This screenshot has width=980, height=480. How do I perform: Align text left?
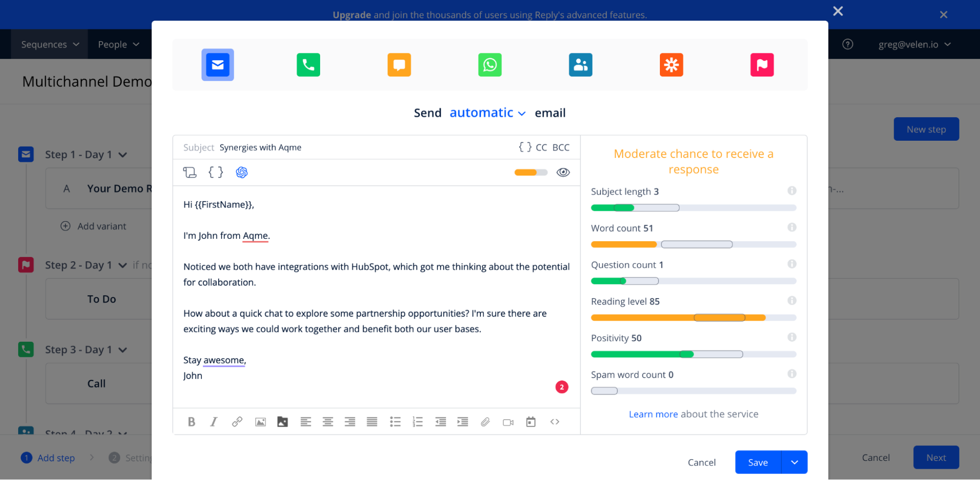(x=305, y=422)
